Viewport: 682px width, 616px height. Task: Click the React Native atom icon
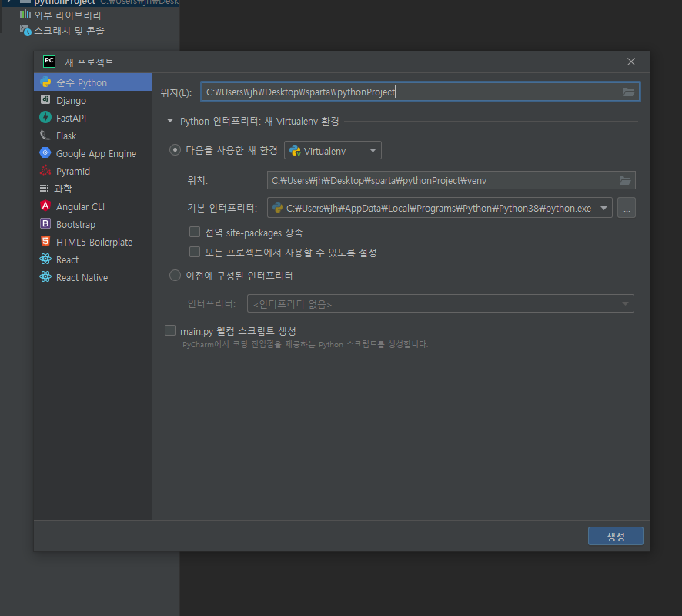click(x=45, y=276)
